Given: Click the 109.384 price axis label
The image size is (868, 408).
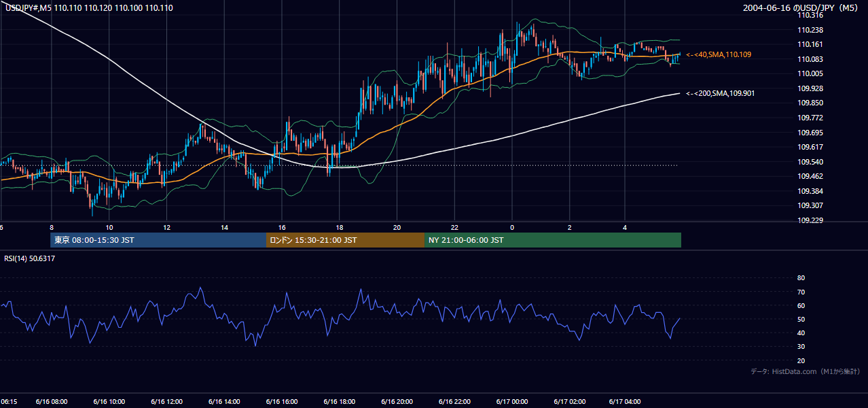Looking at the screenshot, I should [x=810, y=191].
